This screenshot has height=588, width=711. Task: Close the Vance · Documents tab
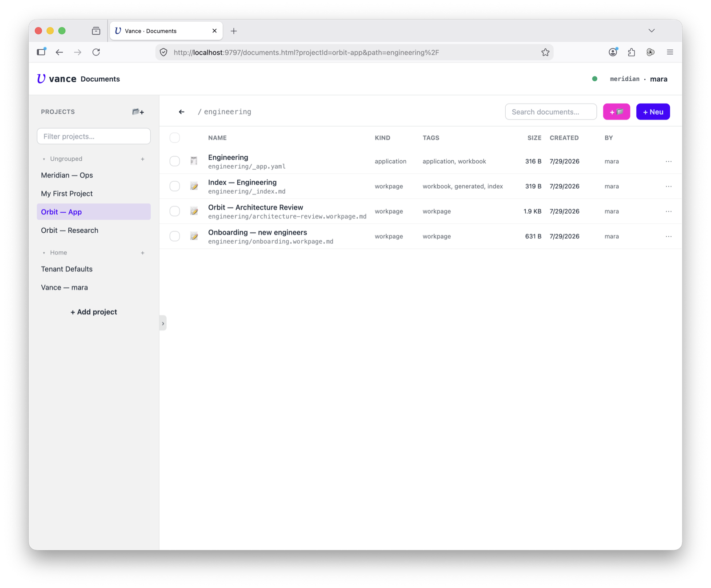(215, 31)
